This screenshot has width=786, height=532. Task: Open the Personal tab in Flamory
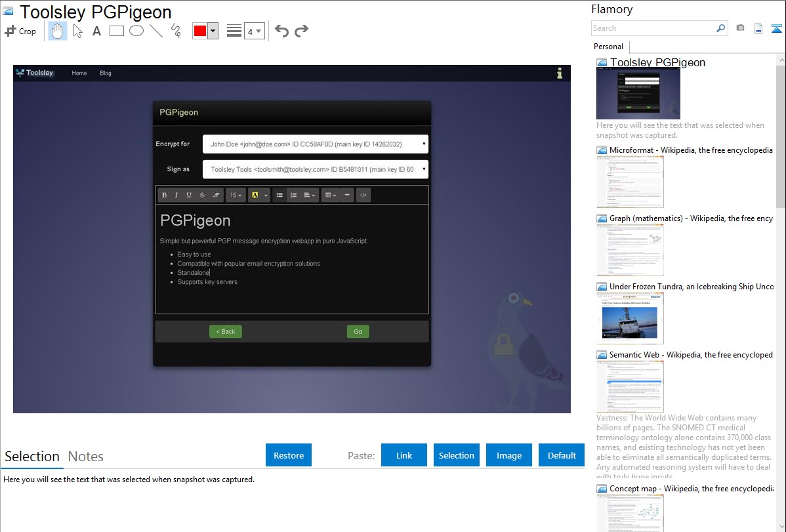pyautogui.click(x=608, y=47)
